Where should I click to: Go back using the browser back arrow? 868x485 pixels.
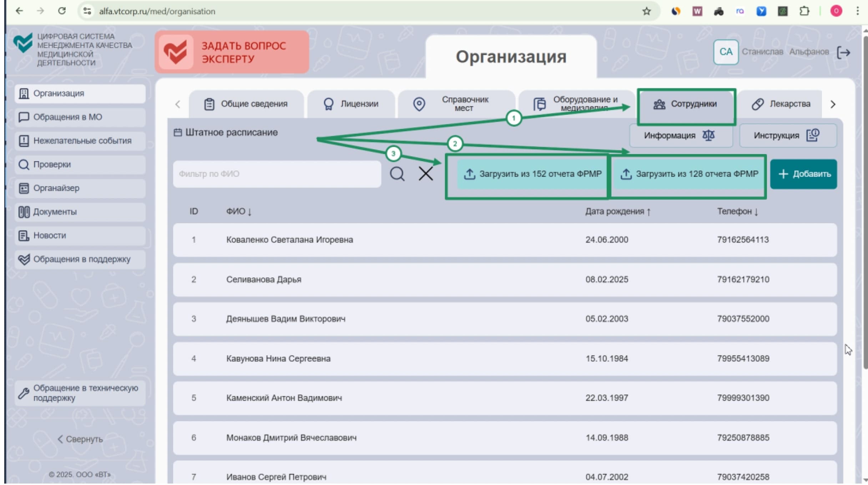click(19, 11)
